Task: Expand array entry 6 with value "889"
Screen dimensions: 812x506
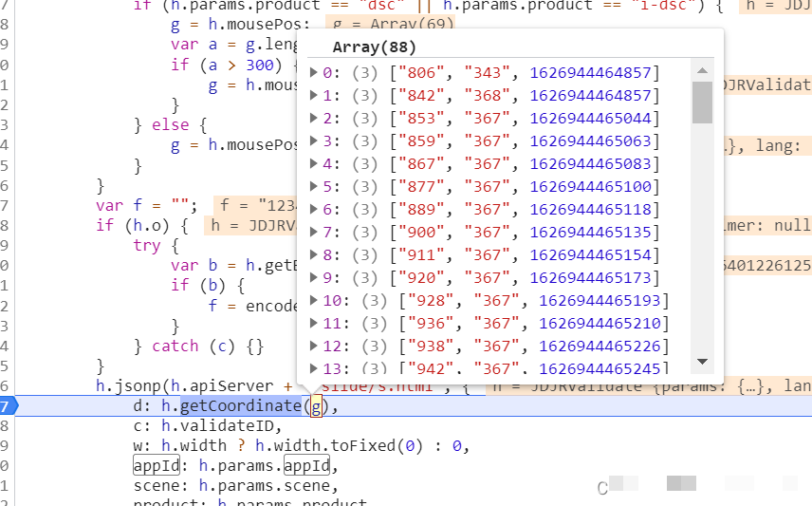Action: (x=315, y=209)
